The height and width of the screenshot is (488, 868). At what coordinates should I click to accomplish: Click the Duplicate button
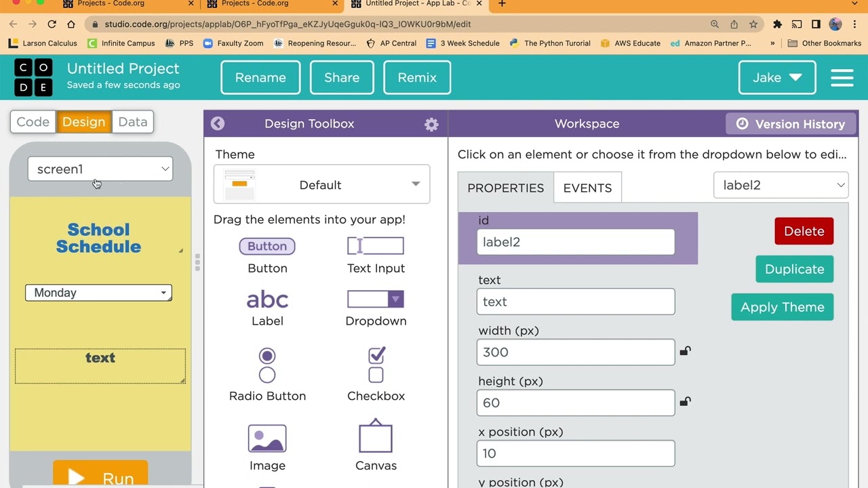pyautogui.click(x=795, y=269)
